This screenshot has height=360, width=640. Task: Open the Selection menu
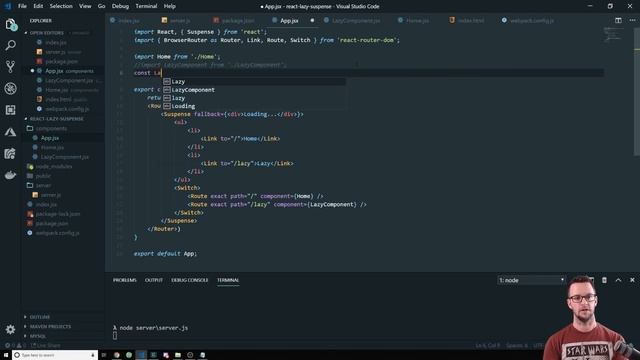pyautogui.click(x=61, y=6)
